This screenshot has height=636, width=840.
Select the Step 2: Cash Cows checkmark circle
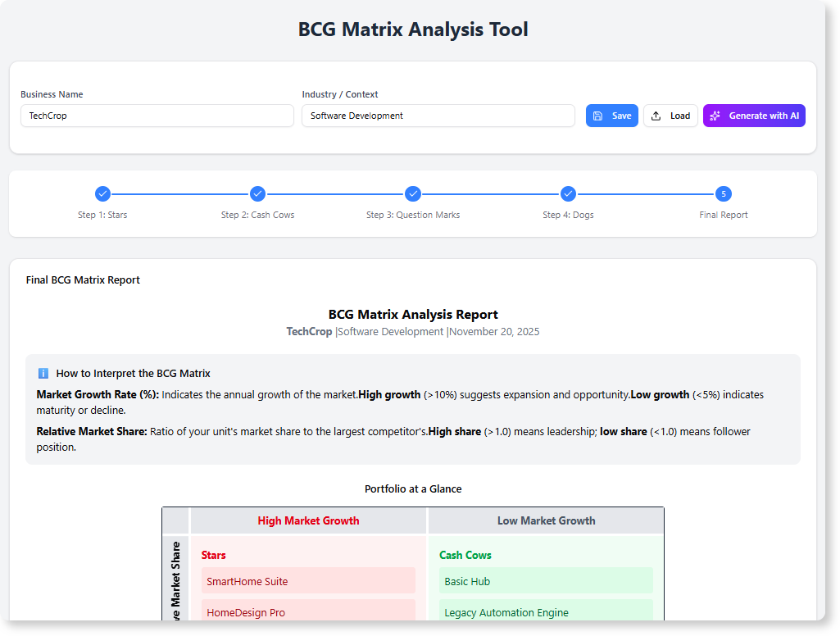click(257, 194)
